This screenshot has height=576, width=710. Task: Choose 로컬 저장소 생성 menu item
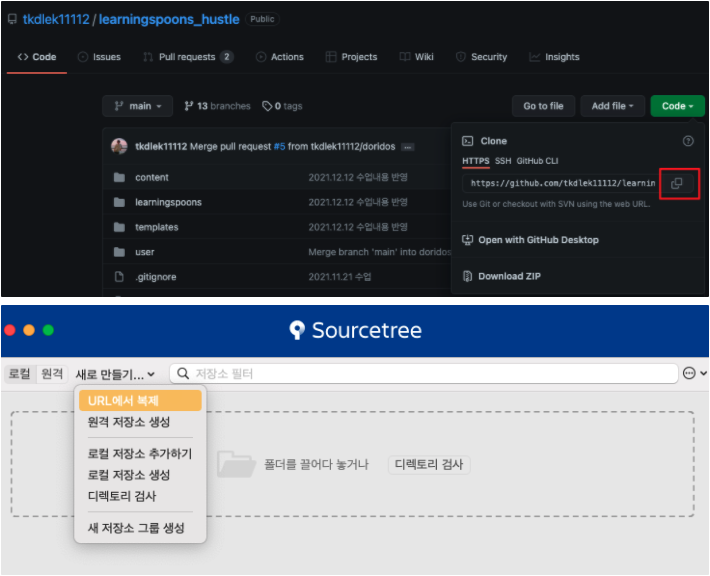point(140,475)
